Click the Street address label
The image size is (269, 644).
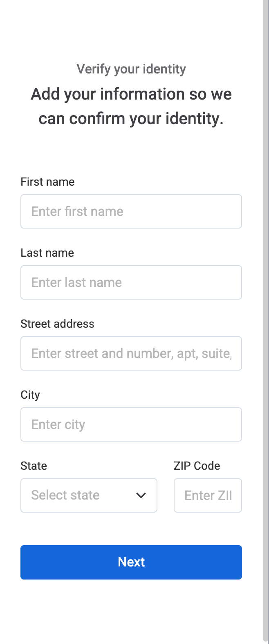(x=58, y=324)
